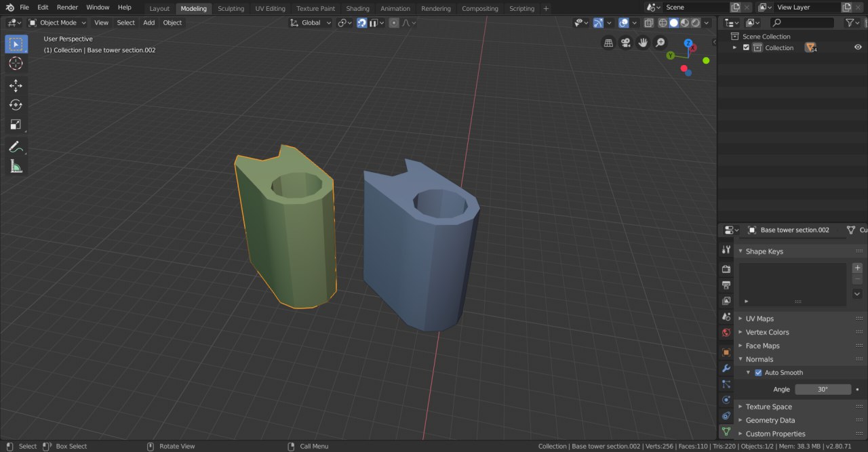Switch to rendered viewport shading
Viewport: 868px width, 452px height.
click(x=696, y=22)
